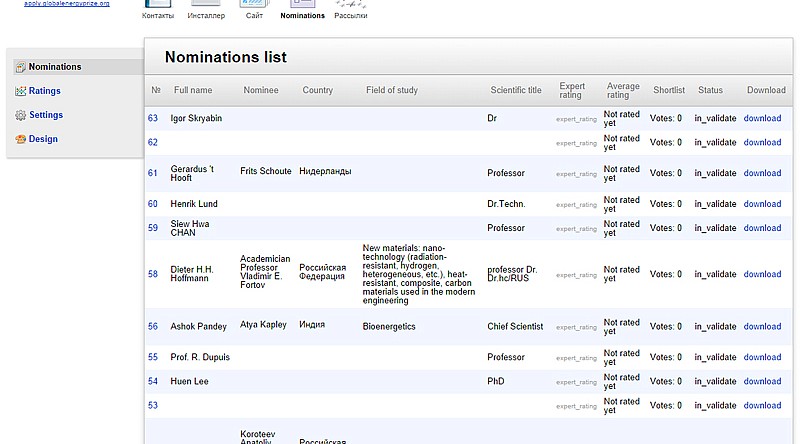
Task: Select Nominations in the left sidebar
Action: pos(54,67)
